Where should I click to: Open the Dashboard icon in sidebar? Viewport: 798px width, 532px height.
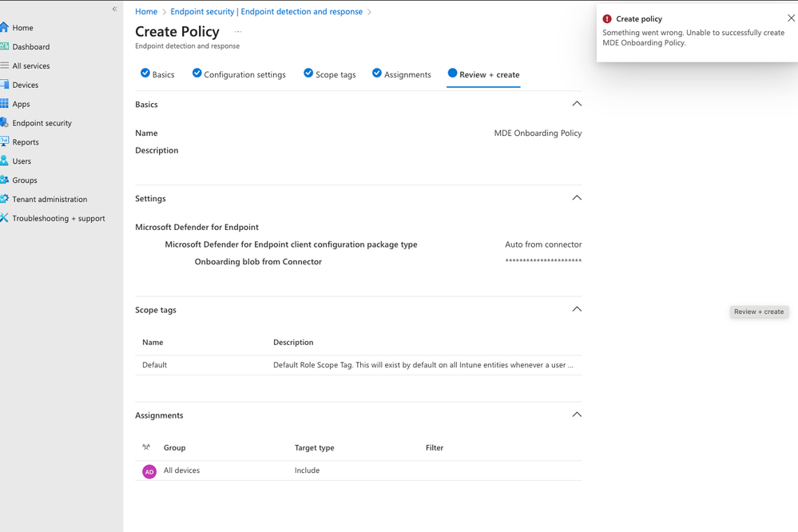tap(4, 46)
